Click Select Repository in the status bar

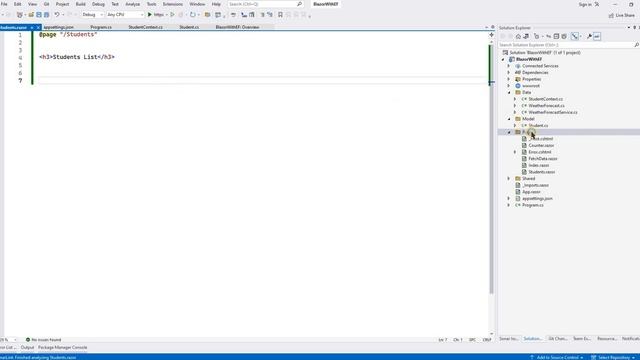tap(614, 357)
